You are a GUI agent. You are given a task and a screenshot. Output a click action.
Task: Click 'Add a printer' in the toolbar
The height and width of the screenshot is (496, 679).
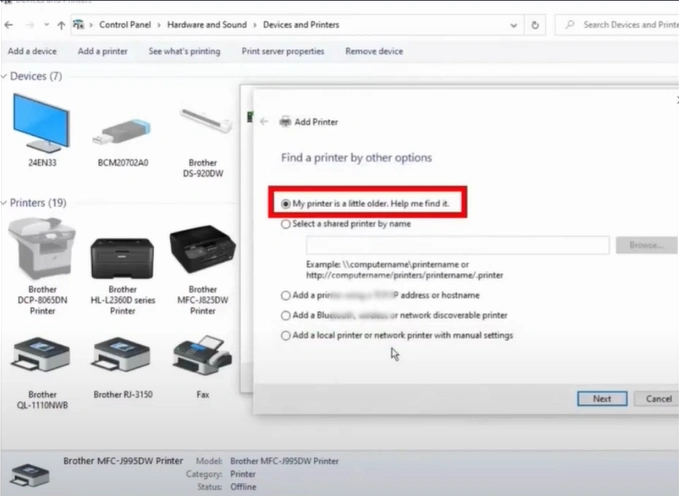pos(102,51)
